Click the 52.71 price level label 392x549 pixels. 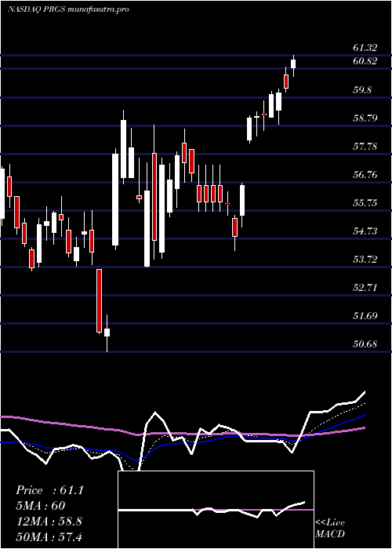point(365,288)
